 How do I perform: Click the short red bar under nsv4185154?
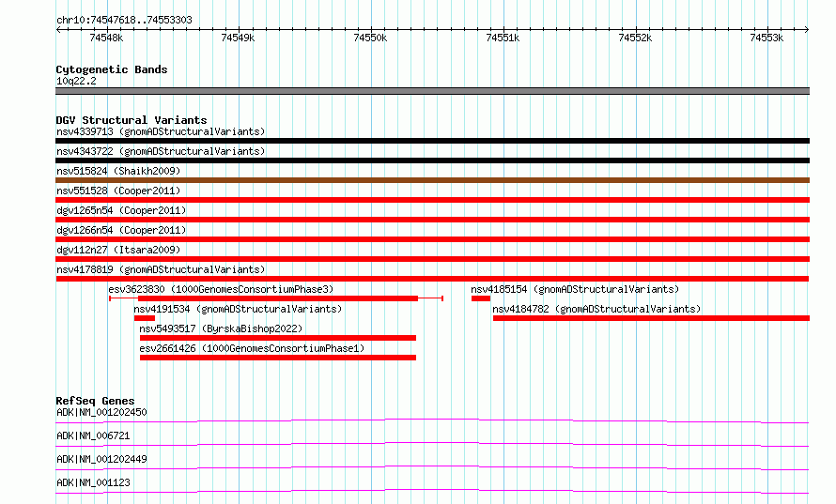[481, 298]
